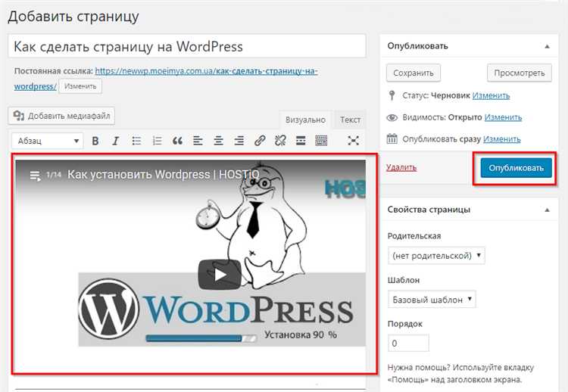Remove link using unlink icon

[x=280, y=141]
